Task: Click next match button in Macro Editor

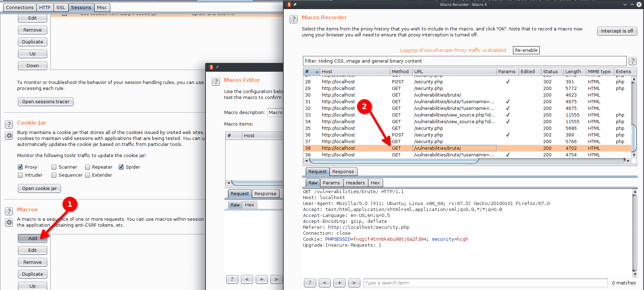Action: pyautogui.click(x=276, y=279)
